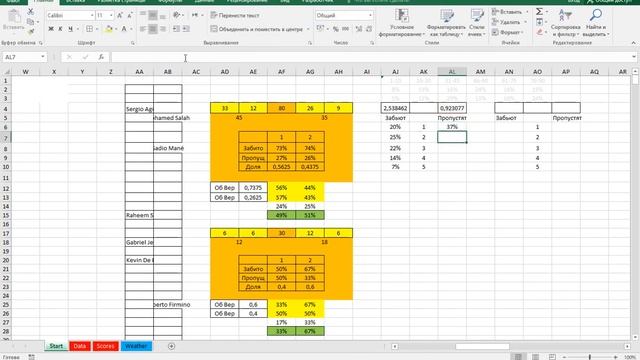Center cell text horizontally
640x360 pixels.
(x=153, y=29)
